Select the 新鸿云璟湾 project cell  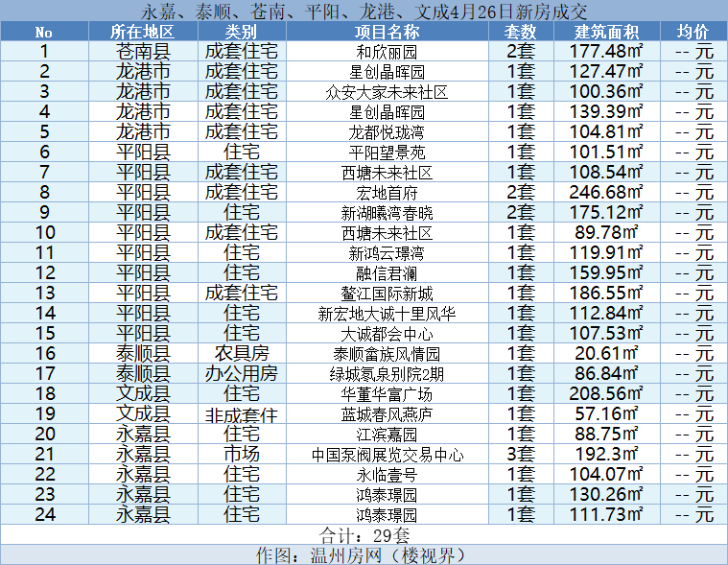pyautogui.click(x=387, y=253)
